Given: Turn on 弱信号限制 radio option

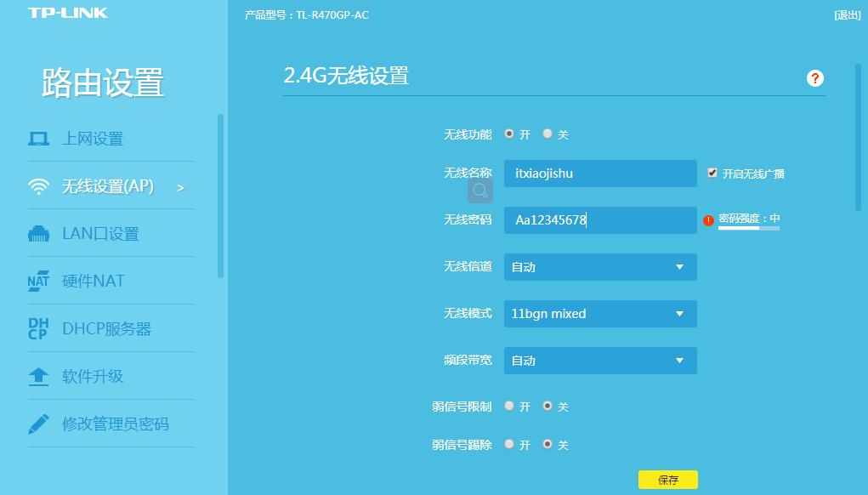Looking at the screenshot, I should click(510, 407).
